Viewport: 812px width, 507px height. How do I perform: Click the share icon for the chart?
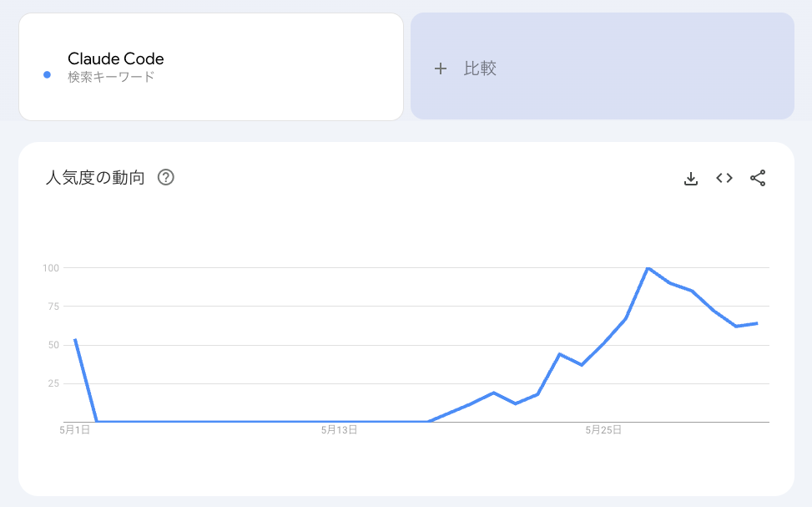click(x=758, y=179)
